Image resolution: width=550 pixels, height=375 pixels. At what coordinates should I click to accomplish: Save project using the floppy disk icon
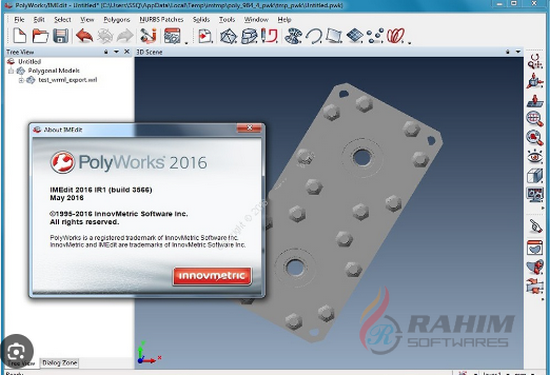(x=61, y=36)
